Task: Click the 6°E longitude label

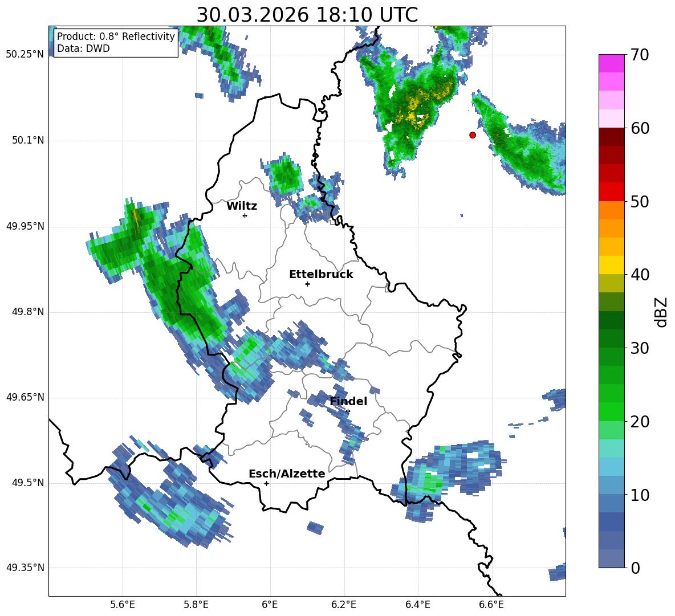Action: point(270,605)
